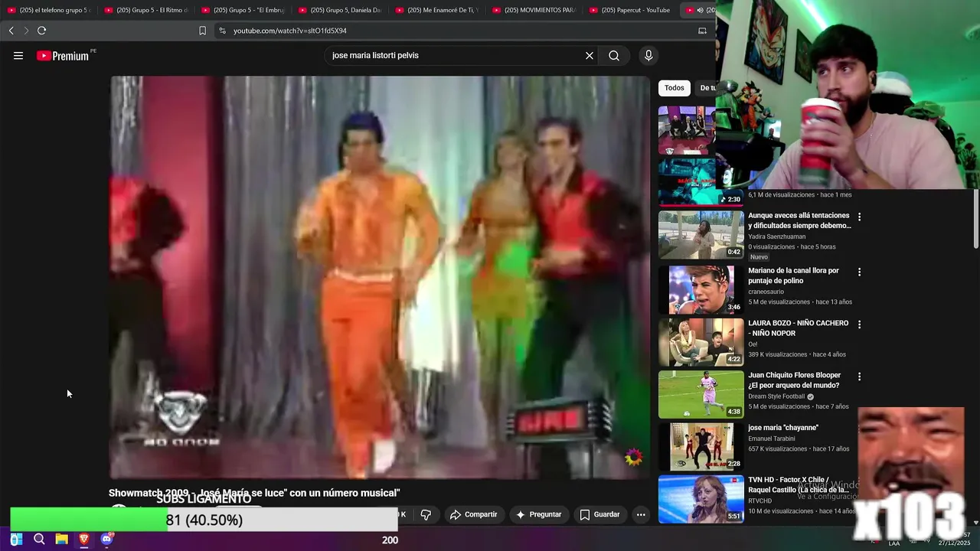Open jose maria "chayanne" video title

783,428
